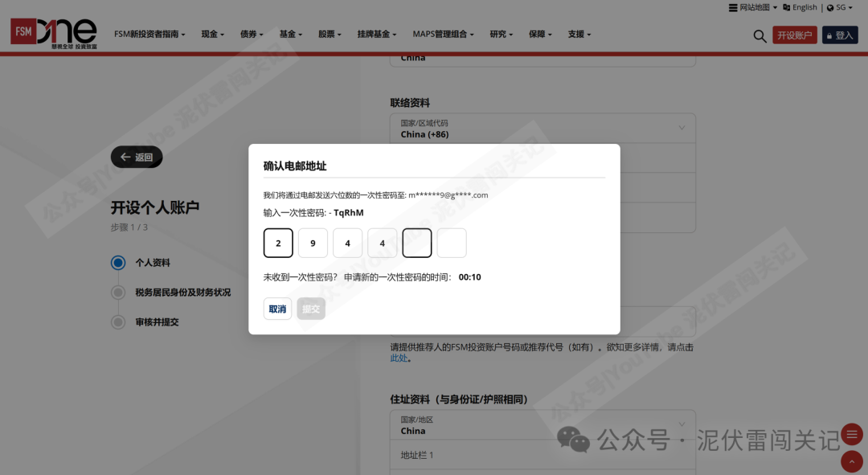Click the search magnifier icon
Image resolution: width=868 pixels, height=475 pixels.
[x=759, y=35]
